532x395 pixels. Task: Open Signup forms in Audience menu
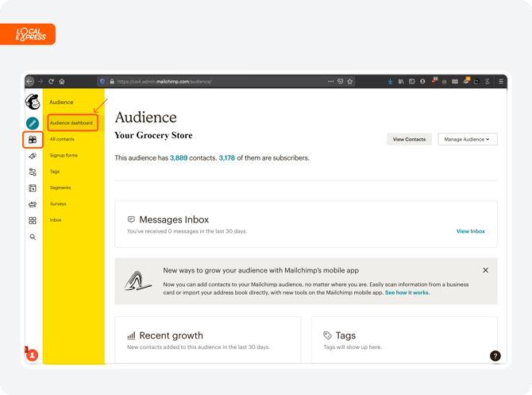click(64, 155)
